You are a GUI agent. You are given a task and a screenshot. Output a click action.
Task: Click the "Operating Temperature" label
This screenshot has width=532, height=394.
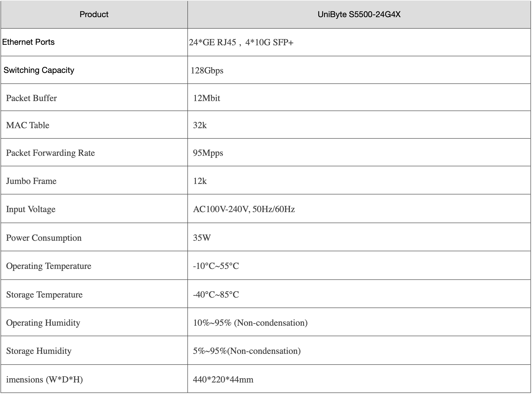pyautogui.click(x=49, y=266)
